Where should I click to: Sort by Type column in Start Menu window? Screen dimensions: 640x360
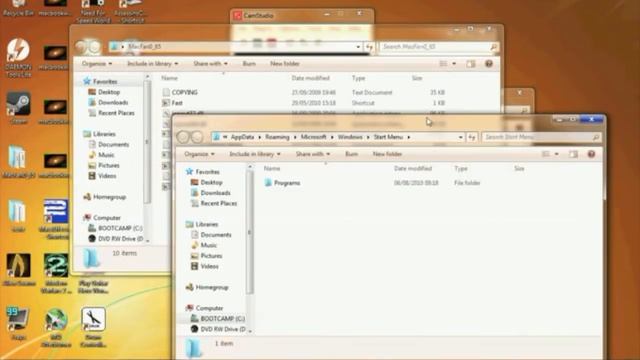coord(461,168)
